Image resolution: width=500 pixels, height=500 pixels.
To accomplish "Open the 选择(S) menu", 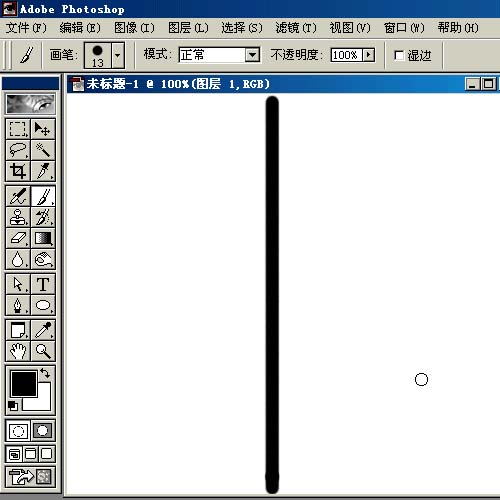I will [x=242, y=28].
